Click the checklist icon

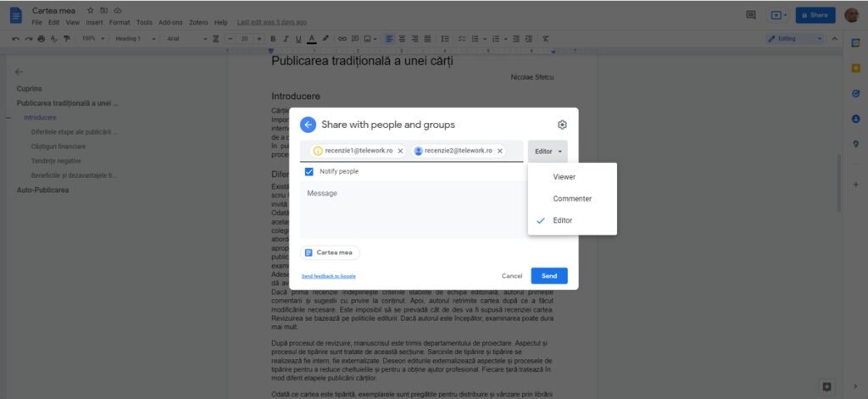point(462,39)
